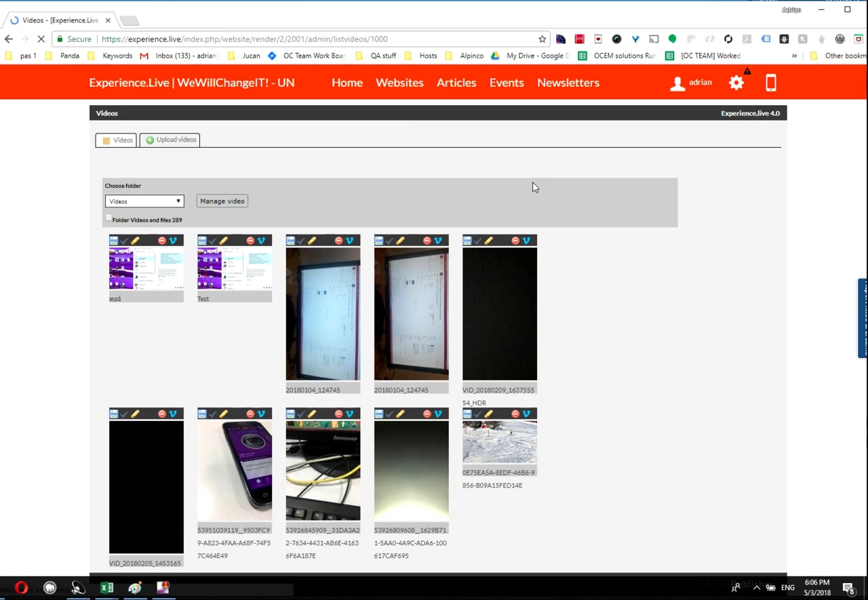Open the Events menu item
This screenshot has width=868, height=600.
(x=507, y=83)
